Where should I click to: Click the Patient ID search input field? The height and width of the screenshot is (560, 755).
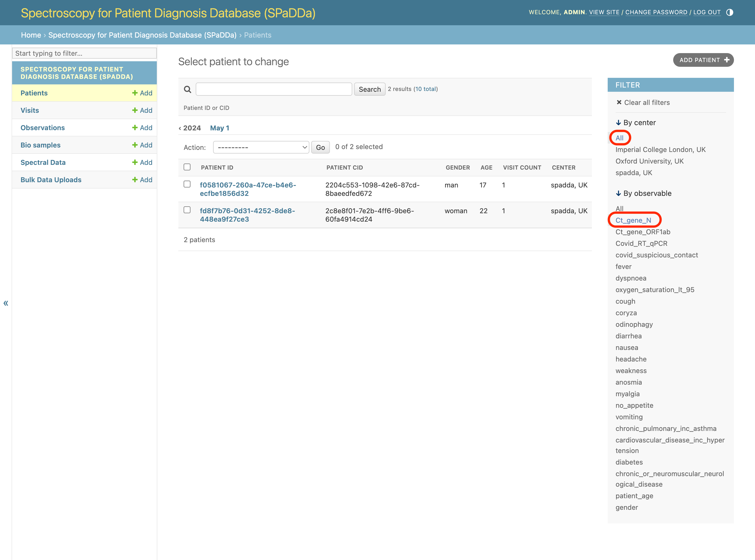tap(274, 89)
